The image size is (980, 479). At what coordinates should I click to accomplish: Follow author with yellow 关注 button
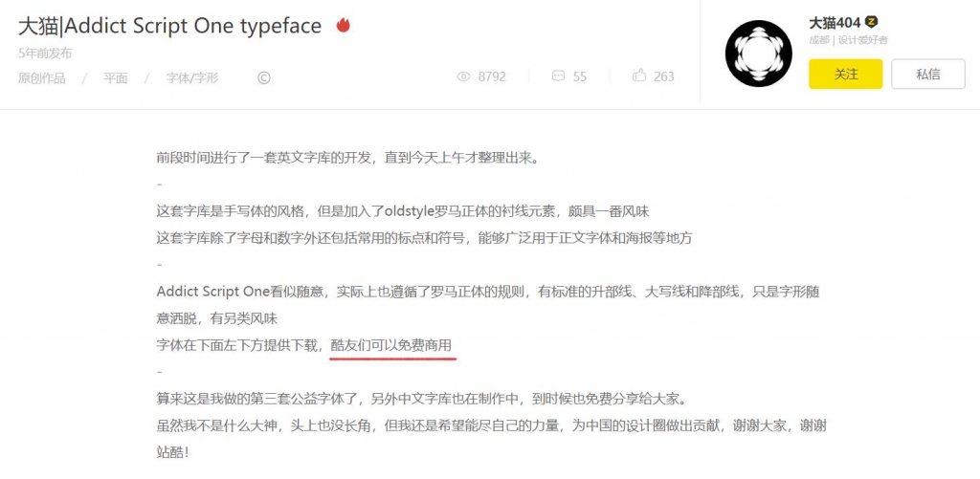point(846,74)
